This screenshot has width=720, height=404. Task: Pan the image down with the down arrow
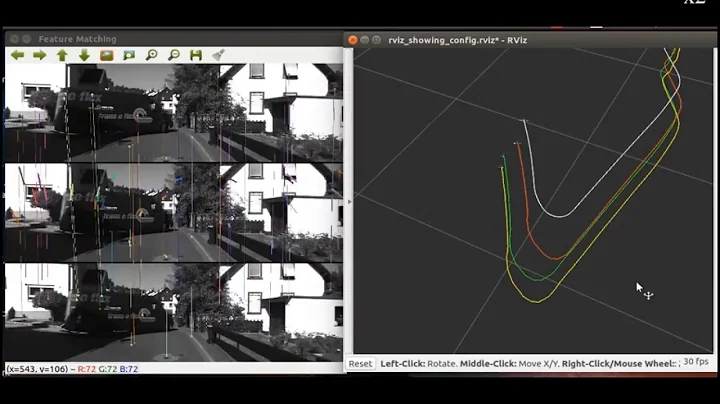[x=84, y=55]
